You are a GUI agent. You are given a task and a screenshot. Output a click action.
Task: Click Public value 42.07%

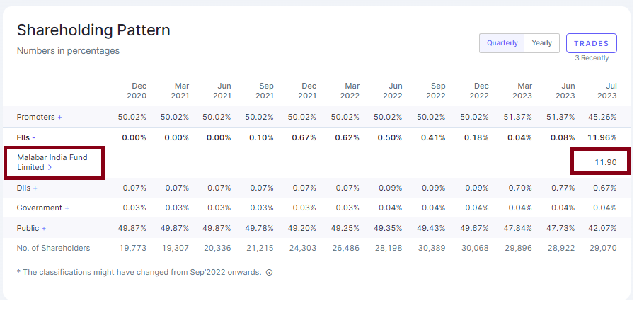tap(602, 229)
